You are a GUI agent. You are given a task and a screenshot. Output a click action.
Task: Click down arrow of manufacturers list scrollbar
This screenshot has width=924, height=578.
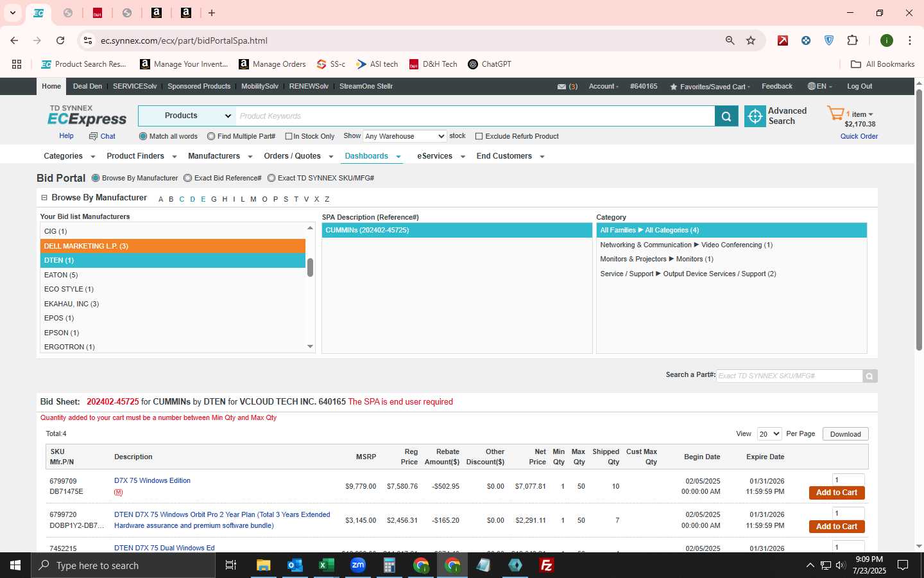tap(310, 347)
